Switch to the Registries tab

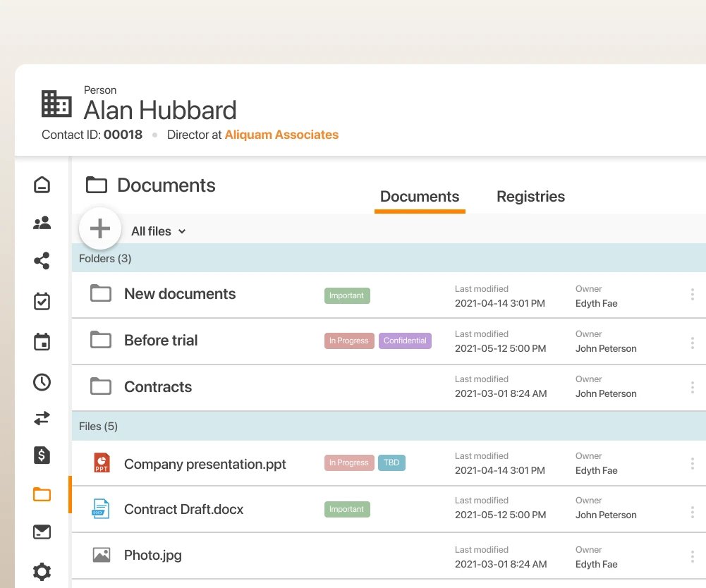(x=530, y=197)
